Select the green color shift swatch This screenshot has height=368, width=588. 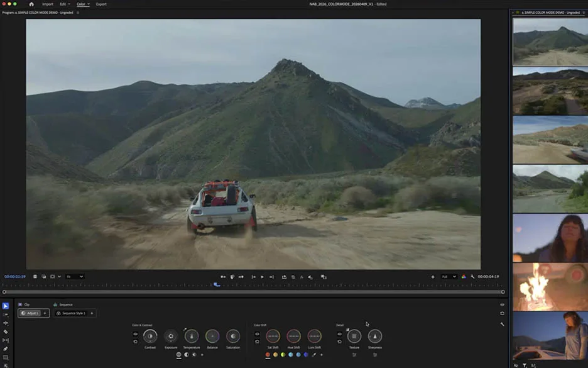[283, 355]
